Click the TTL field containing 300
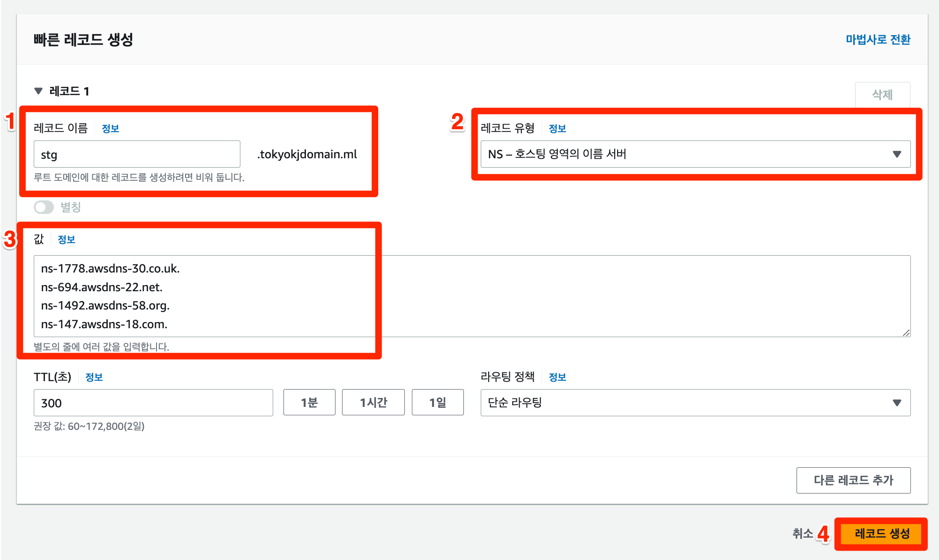This screenshot has height=560, width=939. pos(153,403)
